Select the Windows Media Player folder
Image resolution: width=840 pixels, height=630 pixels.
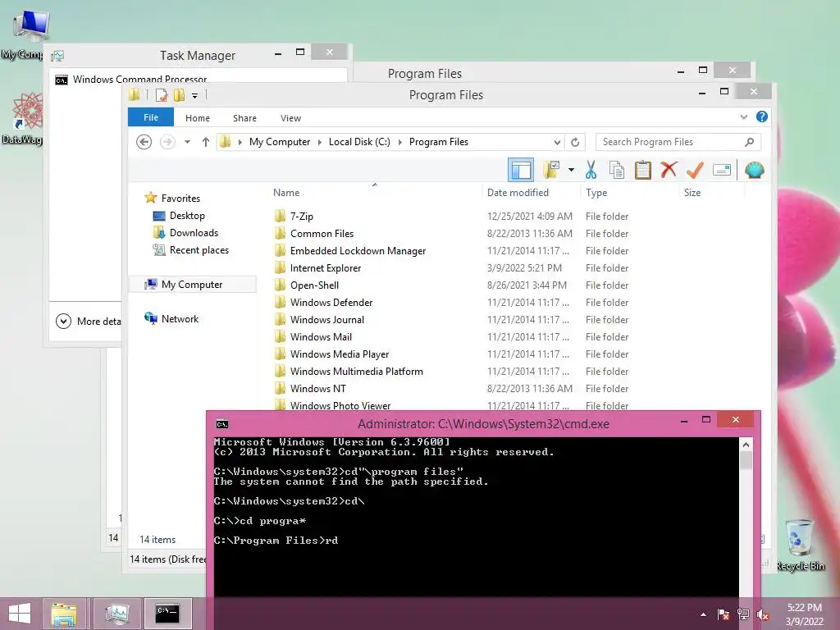point(340,354)
